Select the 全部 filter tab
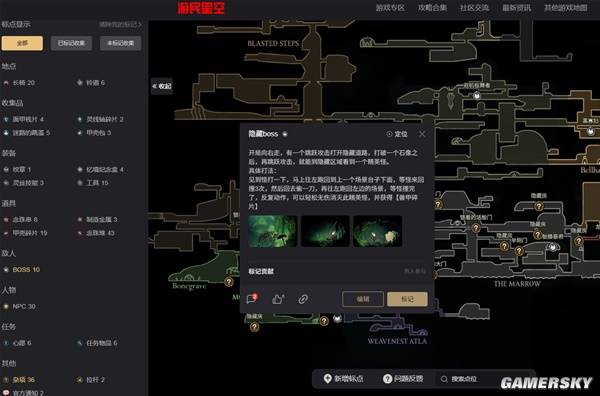The width and height of the screenshot is (600, 396). click(x=22, y=43)
